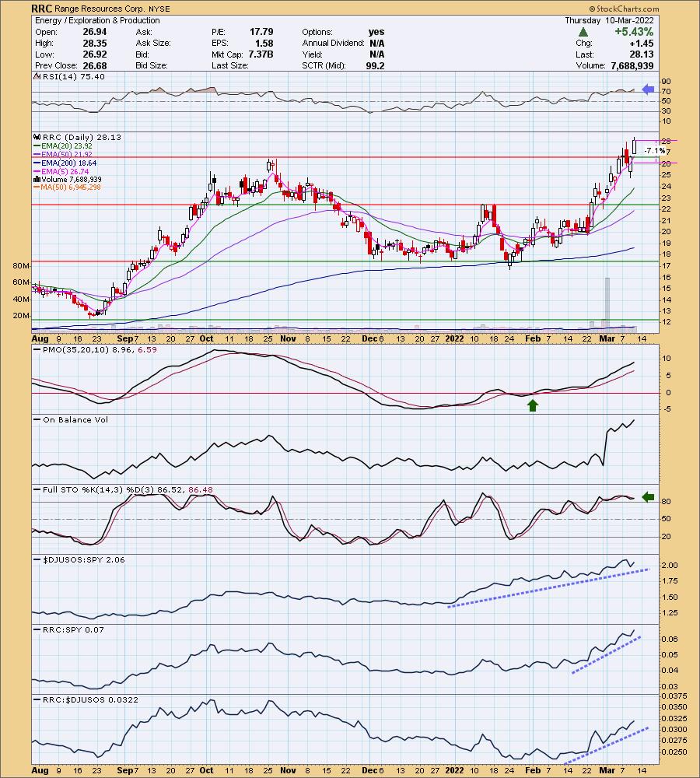Click the P/E value 17.79
The width and height of the screenshot is (700, 778).
point(261,32)
